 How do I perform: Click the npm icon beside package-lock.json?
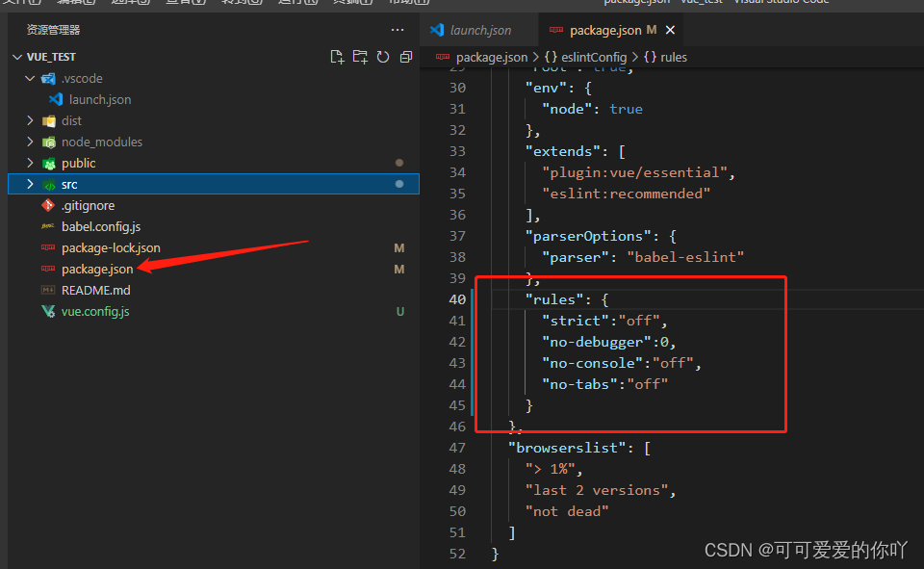48,247
